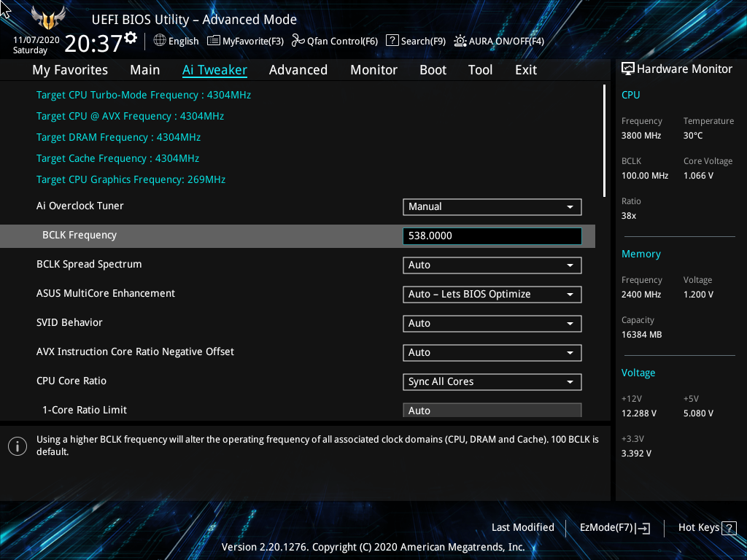This screenshot has height=560, width=747.
Task: Switch to the Main tab
Action: (x=145, y=70)
